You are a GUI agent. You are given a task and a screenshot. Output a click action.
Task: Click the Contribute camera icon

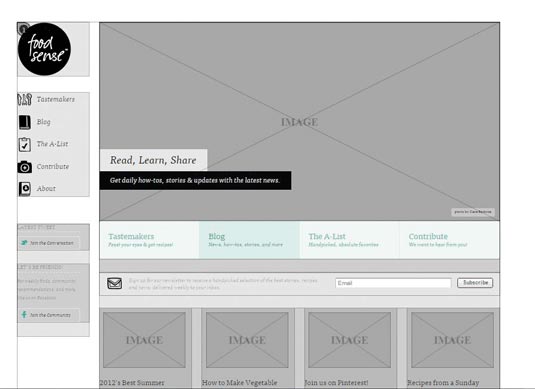tap(25, 167)
